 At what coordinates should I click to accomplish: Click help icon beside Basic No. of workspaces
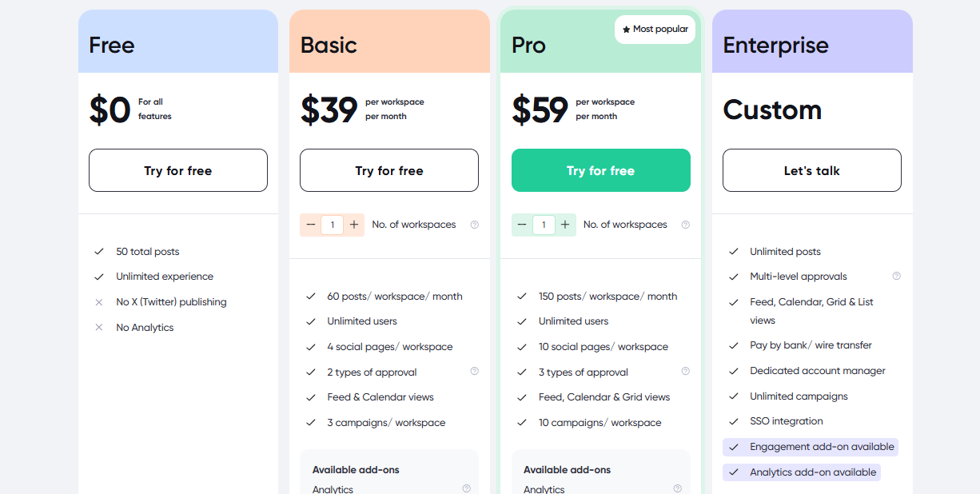(x=475, y=225)
